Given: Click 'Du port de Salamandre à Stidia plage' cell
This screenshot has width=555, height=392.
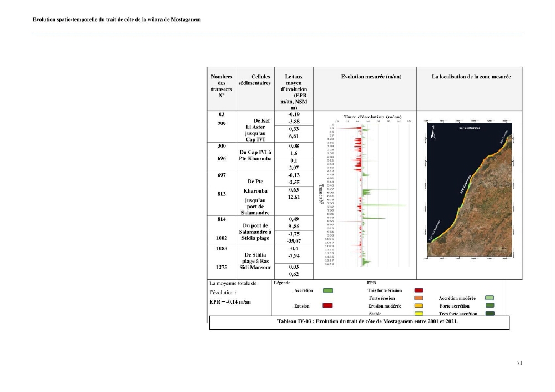Looking at the screenshot, I should tap(255, 232).
